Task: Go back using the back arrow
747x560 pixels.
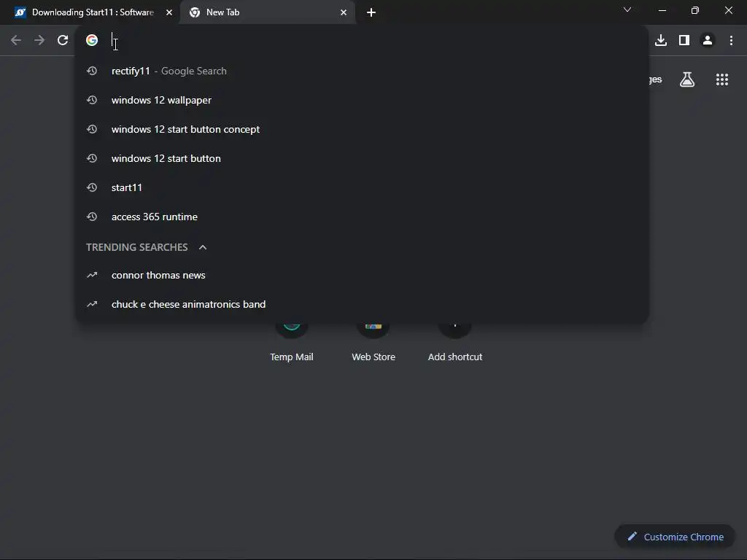Action: 16,40
